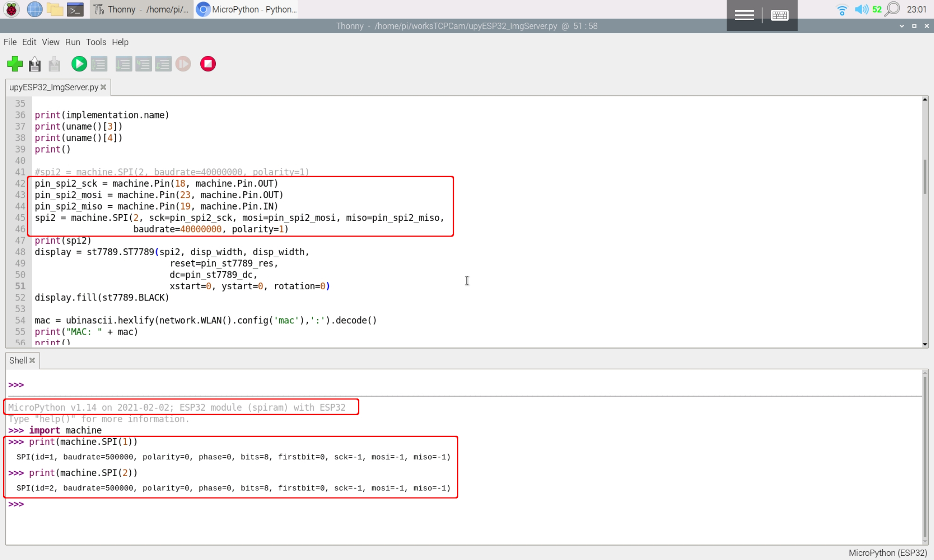Open the Run menu

coord(72,42)
